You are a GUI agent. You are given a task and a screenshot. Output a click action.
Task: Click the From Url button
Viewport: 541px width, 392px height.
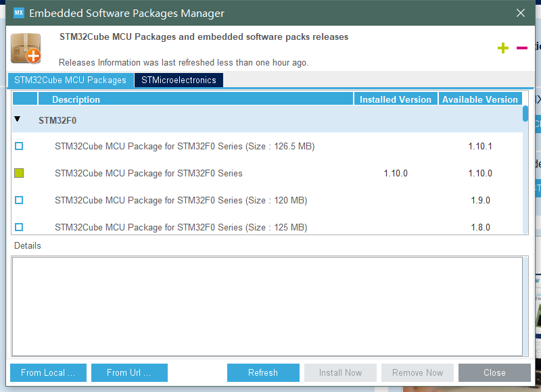click(129, 372)
